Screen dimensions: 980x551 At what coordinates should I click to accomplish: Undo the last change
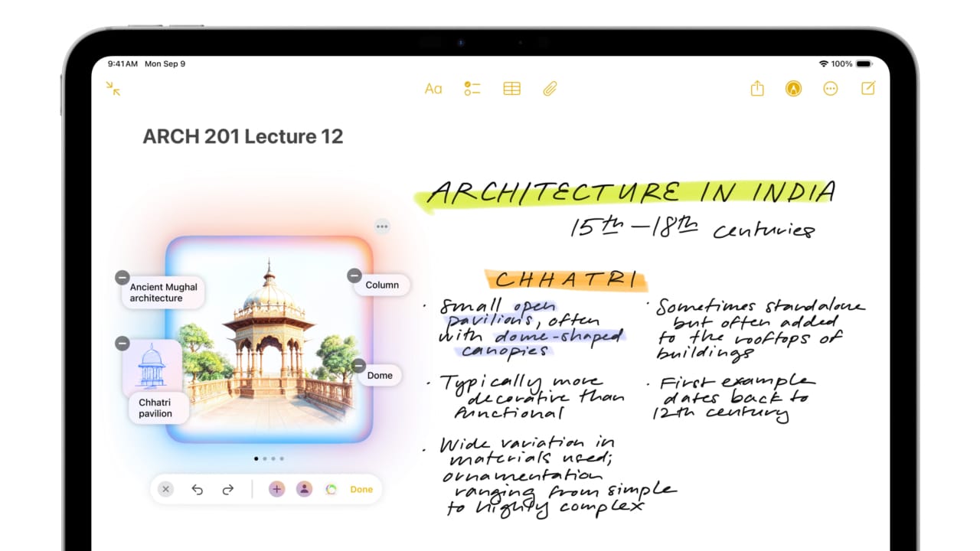pos(197,489)
